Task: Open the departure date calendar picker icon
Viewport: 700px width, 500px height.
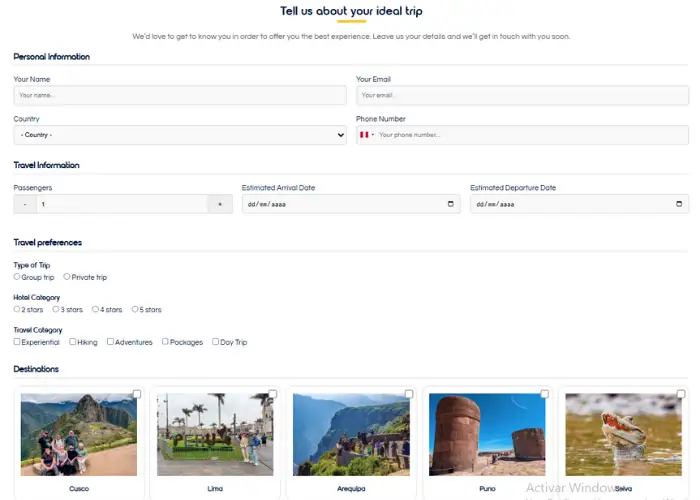Action: pyautogui.click(x=679, y=204)
